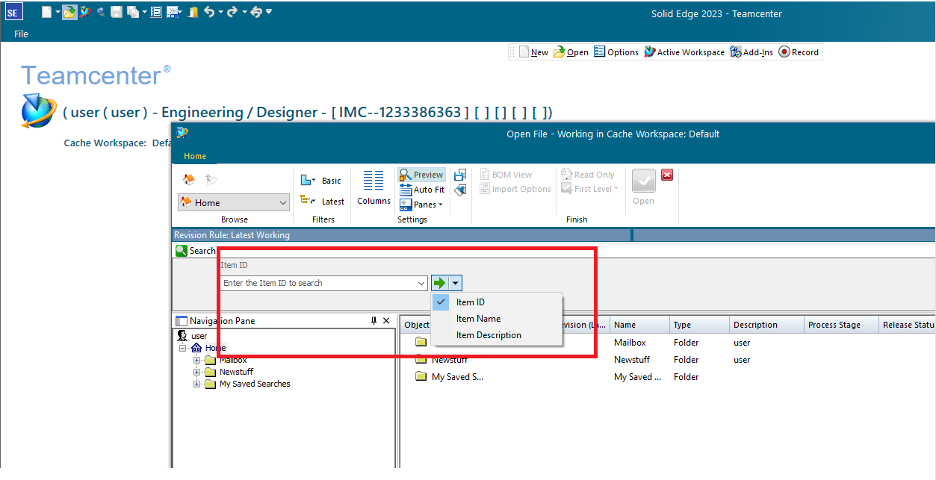Toggle the Preview option
The width and height of the screenshot is (936, 480).
[x=422, y=175]
